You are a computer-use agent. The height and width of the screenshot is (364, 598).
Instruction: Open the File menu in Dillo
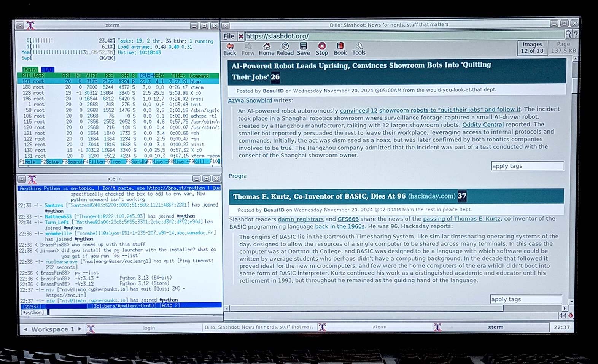[x=229, y=36]
